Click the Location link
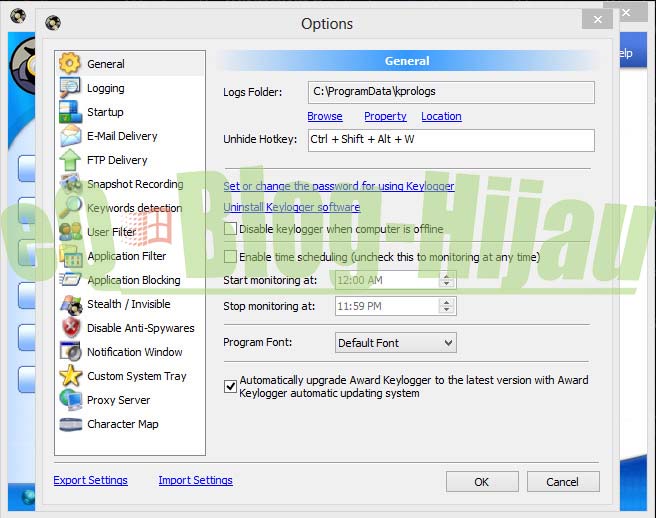Image resolution: width=656 pixels, height=518 pixels. (x=441, y=116)
